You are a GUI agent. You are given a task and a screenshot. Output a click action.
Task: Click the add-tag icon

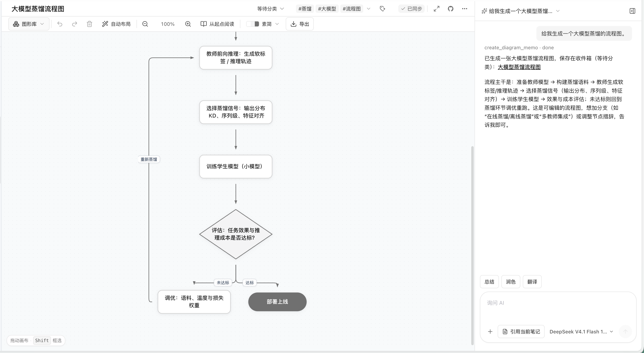pyautogui.click(x=382, y=9)
